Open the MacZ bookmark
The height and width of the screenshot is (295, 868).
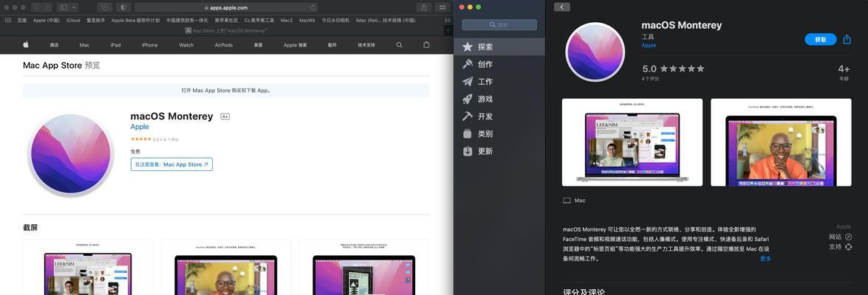tap(286, 21)
